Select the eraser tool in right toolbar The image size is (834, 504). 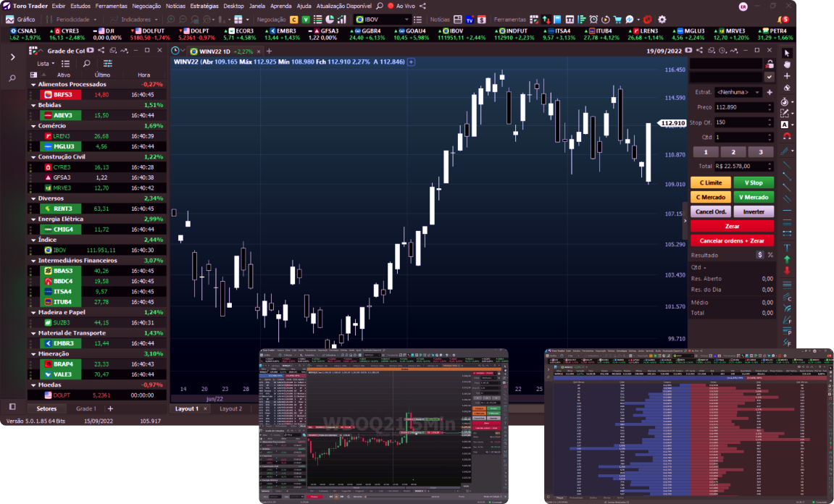(787, 88)
